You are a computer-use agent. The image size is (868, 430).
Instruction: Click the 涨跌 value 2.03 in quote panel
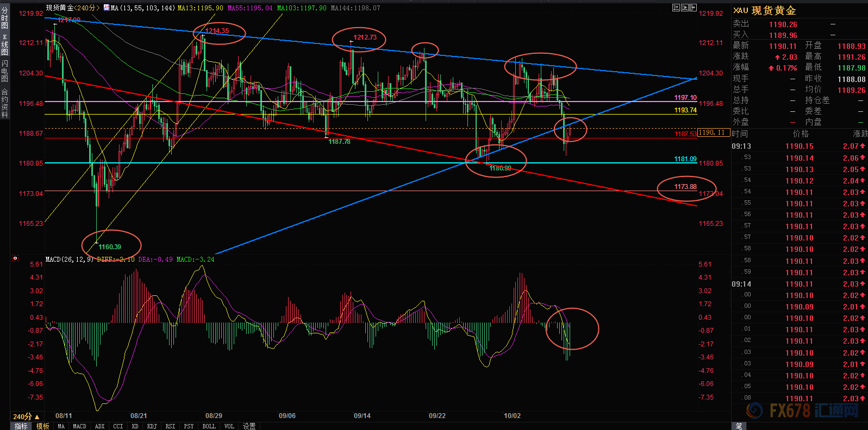[x=786, y=57]
